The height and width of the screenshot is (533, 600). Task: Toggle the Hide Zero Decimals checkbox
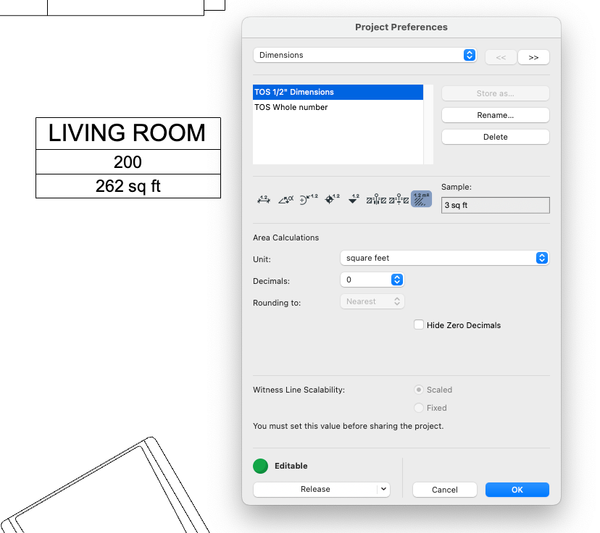pyautogui.click(x=419, y=325)
